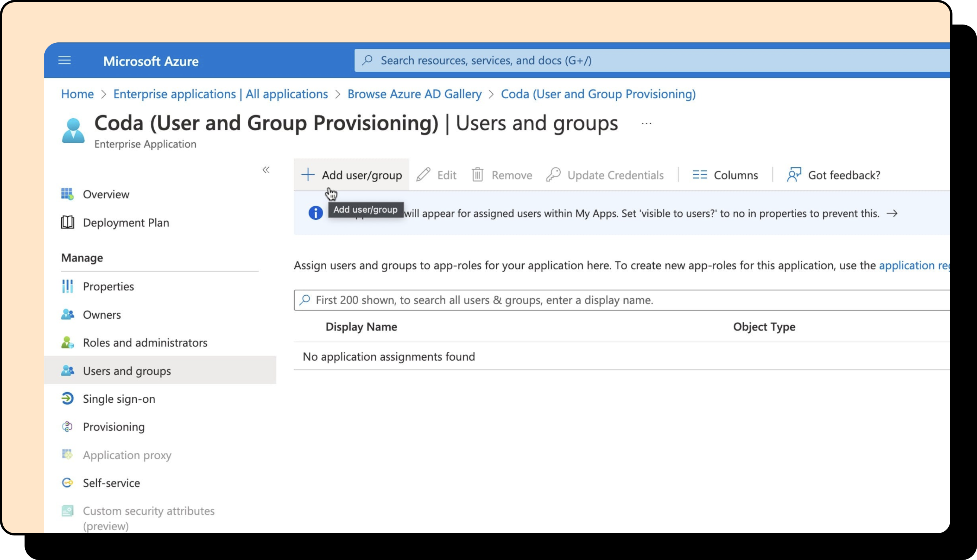This screenshot has width=977, height=560.
Task: Click the Edit toolbar label
Action: coord(447,176)
